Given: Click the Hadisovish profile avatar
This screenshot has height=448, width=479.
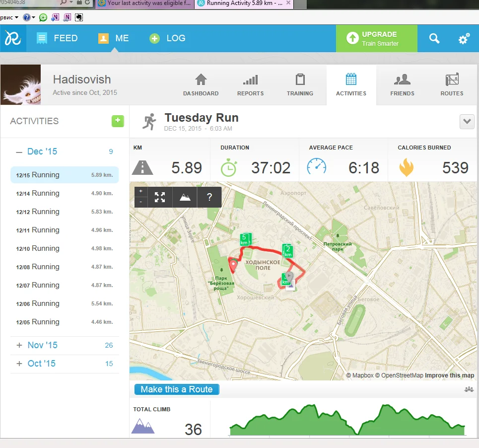Looking at the screenshot, I should pyautogui.click(x=20, y=84).
